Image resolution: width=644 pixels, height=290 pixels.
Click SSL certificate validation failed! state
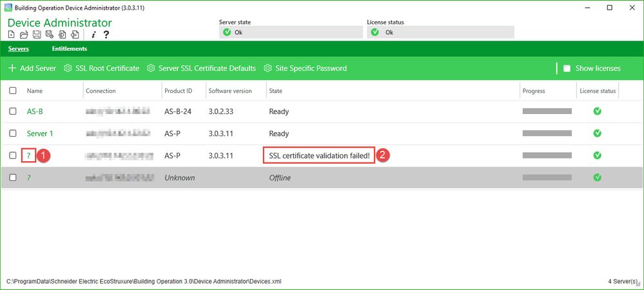(x=319, y=156)
